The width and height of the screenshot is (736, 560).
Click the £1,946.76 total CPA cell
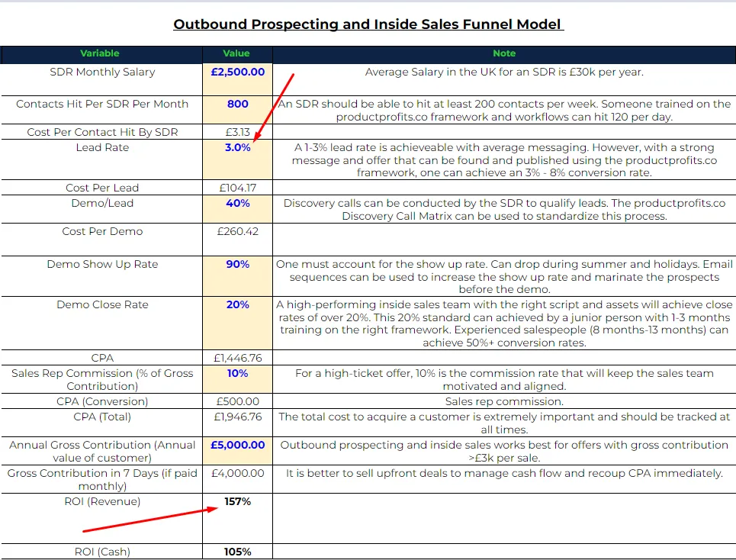tap(237, 423)
